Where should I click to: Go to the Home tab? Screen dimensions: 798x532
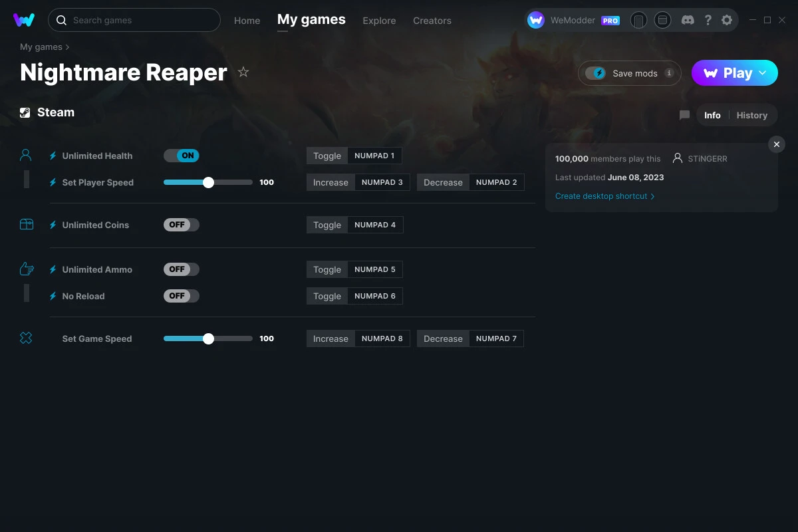[x=247, y=21]
